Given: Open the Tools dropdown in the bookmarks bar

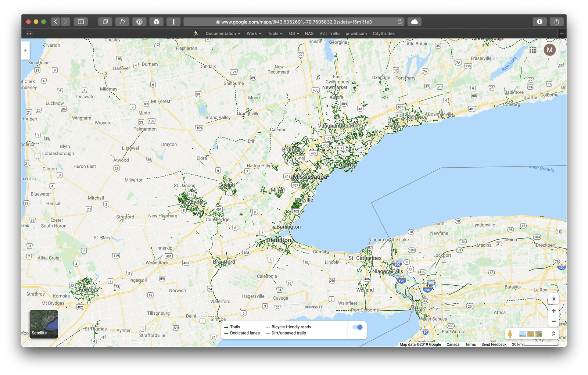Looking at the screenshot, I should pyautogui.click(x=274, y=33).
